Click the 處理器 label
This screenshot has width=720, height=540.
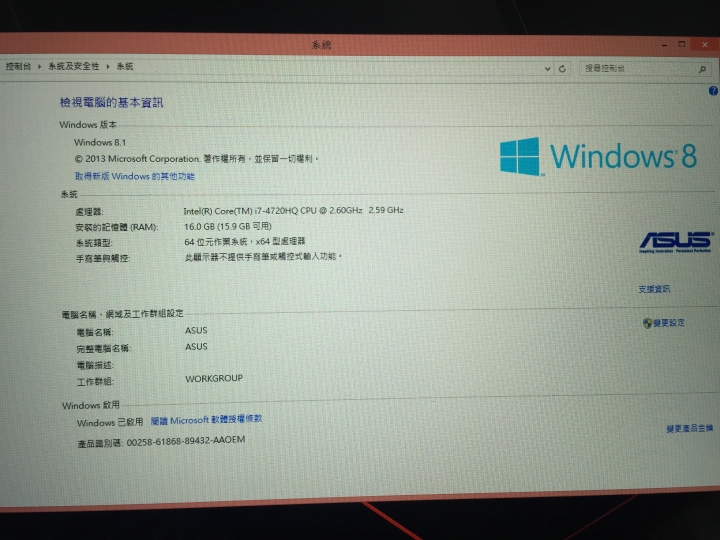(x=89, y=212)
